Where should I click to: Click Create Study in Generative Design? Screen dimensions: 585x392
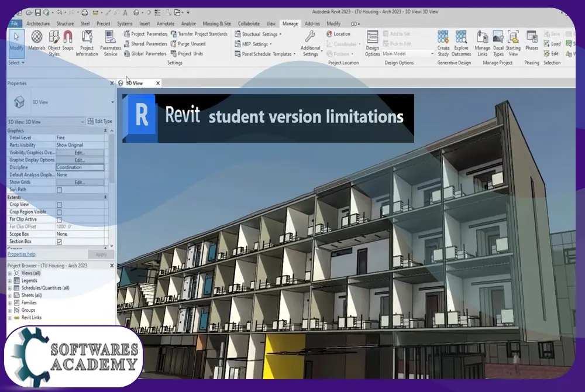pyautogui.click(x=443, y=43)
